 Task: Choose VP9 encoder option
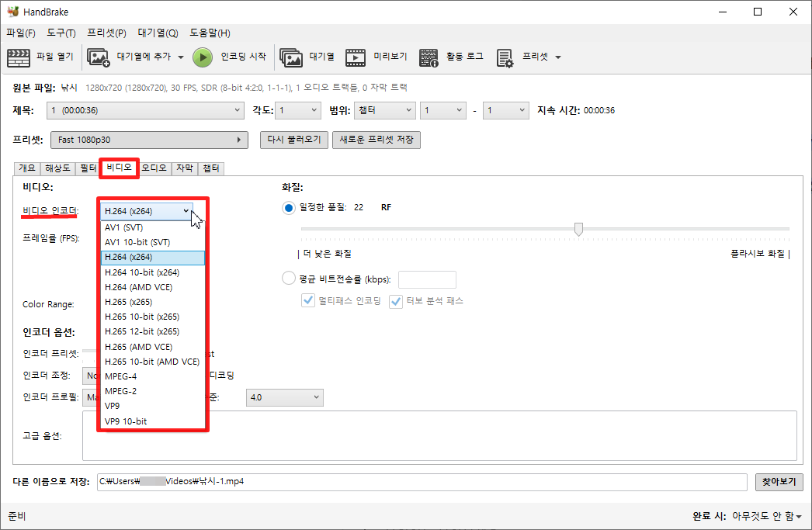click(153, 406)
